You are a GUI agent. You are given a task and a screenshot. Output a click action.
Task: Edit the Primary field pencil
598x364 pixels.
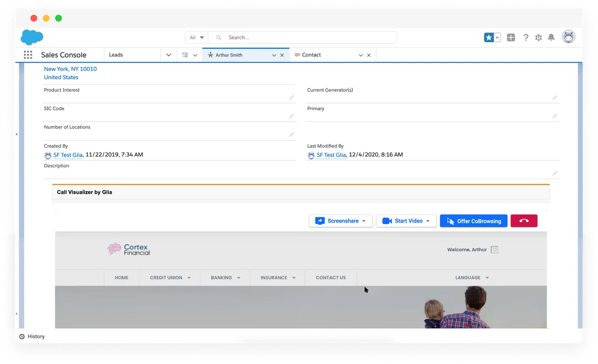point(555,116)
